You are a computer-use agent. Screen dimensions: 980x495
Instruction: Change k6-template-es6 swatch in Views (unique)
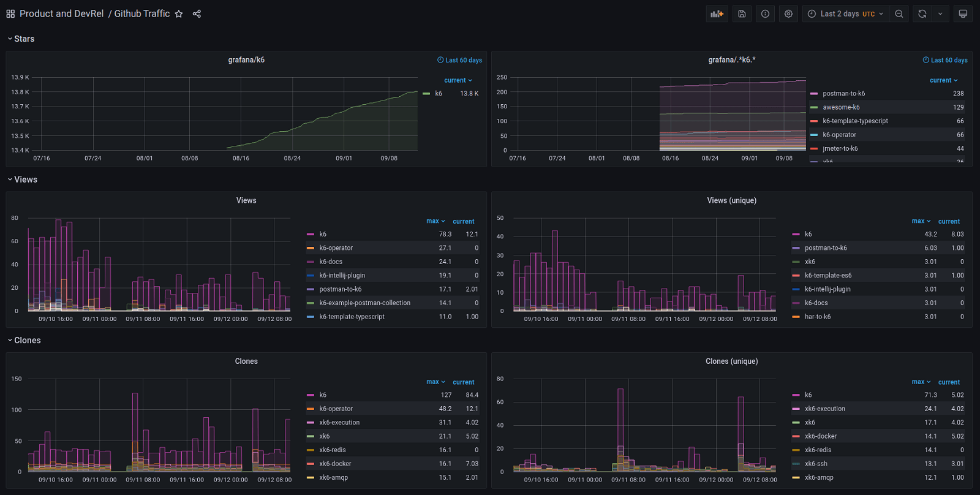coord(796,276)
